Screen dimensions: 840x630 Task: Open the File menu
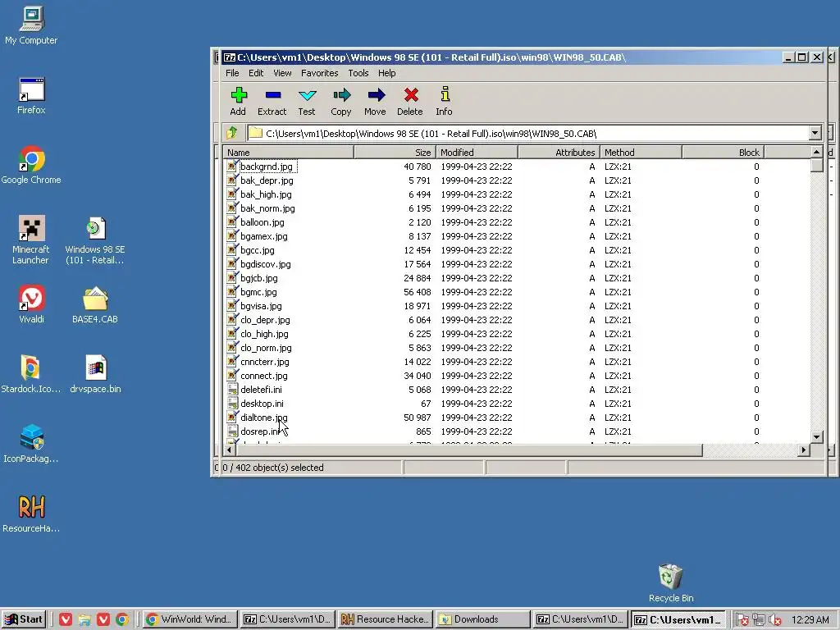[232, 73]
